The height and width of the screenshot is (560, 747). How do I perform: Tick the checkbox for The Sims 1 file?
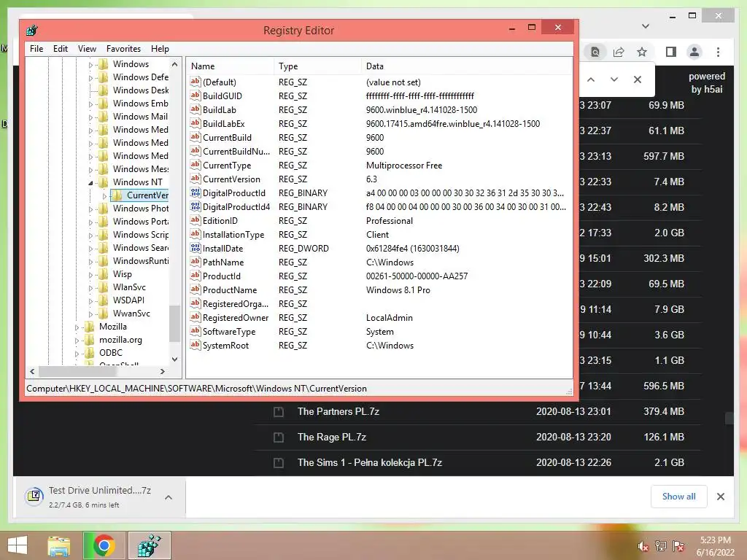point(279,463)
